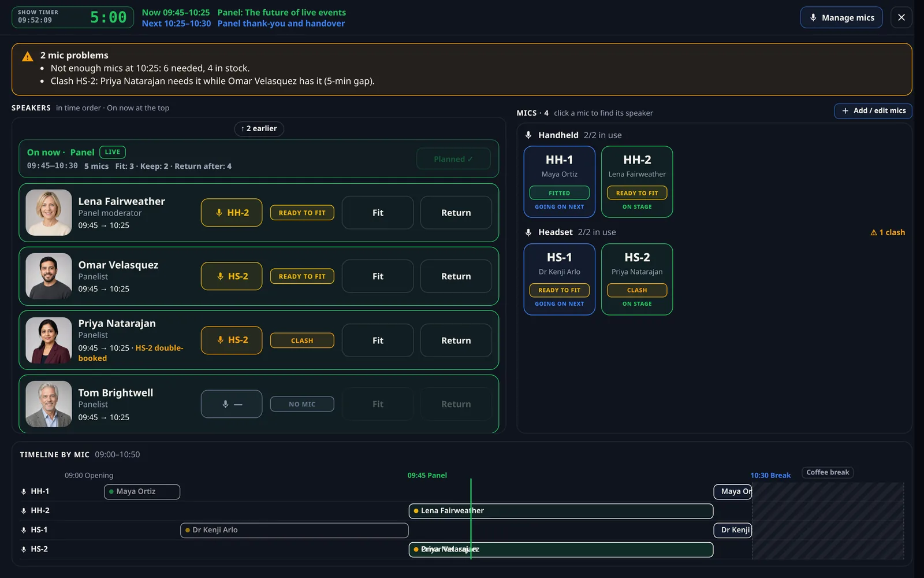Click Add / edit mics button
Screen dimensions: 924x578
pyautogui.click(x=873, y=110)
